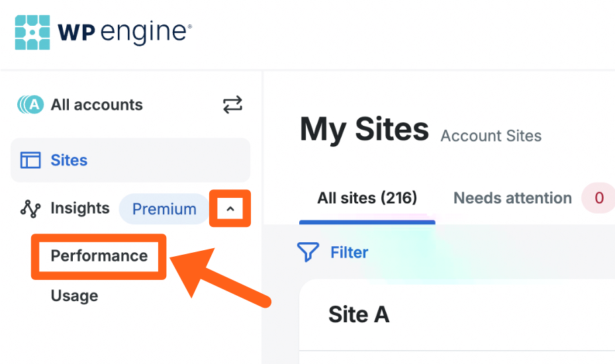The height and width of the screenshot is (364, 615).
Task: Click the My Sites page heading
Action: (x=363, y=130)
